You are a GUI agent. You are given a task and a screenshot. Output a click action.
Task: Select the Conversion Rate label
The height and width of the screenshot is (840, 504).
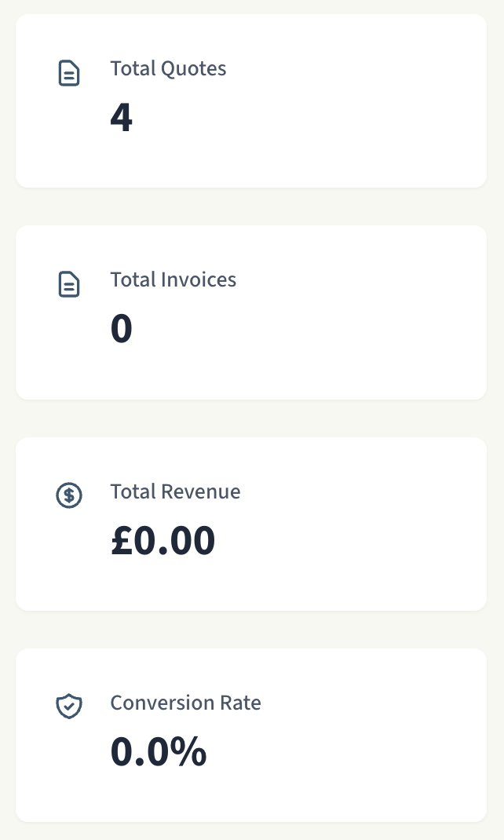(185, 703)
